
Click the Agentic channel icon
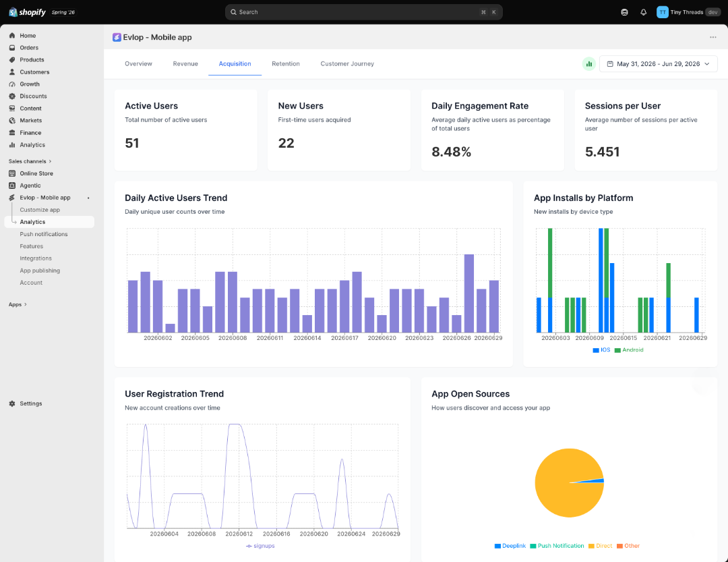pos(12,186)
